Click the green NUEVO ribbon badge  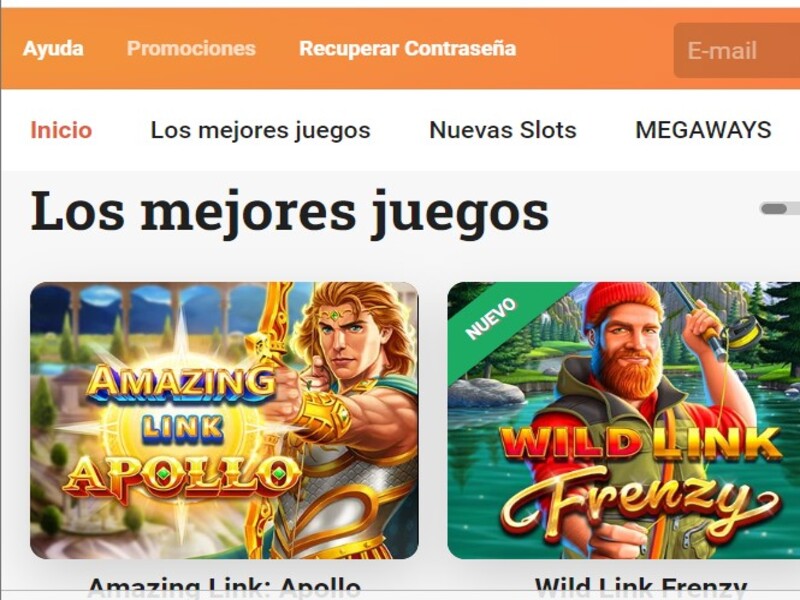(x=491, y=319)
